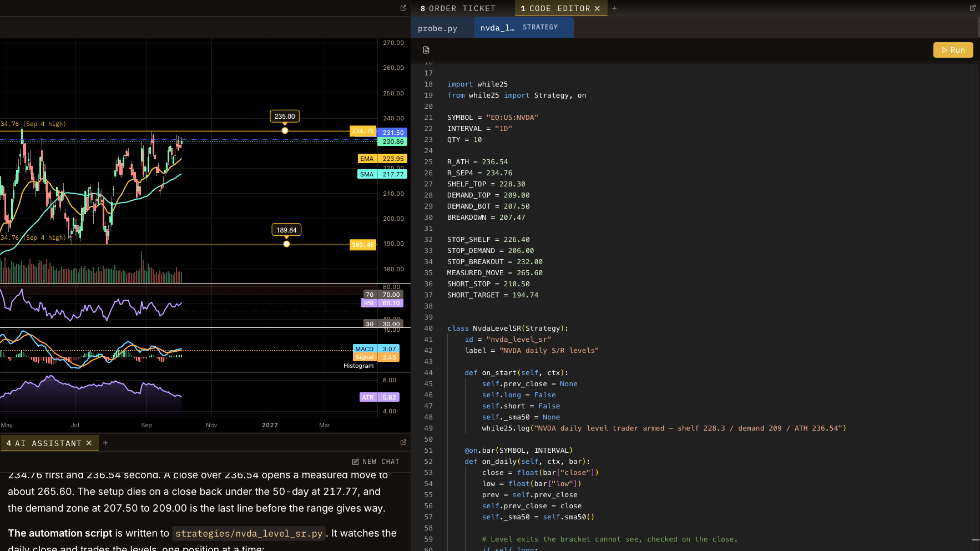The image size is (980, 551).
Task: Click the upper Sep 4 high annotation
Action: pos(33,124)
